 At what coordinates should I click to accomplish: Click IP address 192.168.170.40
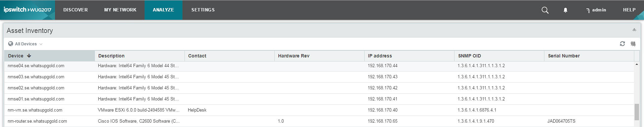pos(382,110)
